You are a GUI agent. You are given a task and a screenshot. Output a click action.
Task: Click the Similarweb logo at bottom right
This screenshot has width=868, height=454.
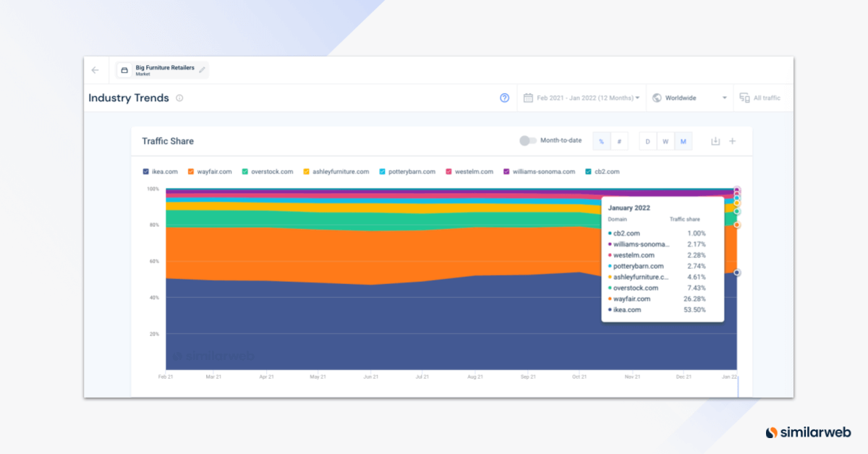tap(808, 432)
